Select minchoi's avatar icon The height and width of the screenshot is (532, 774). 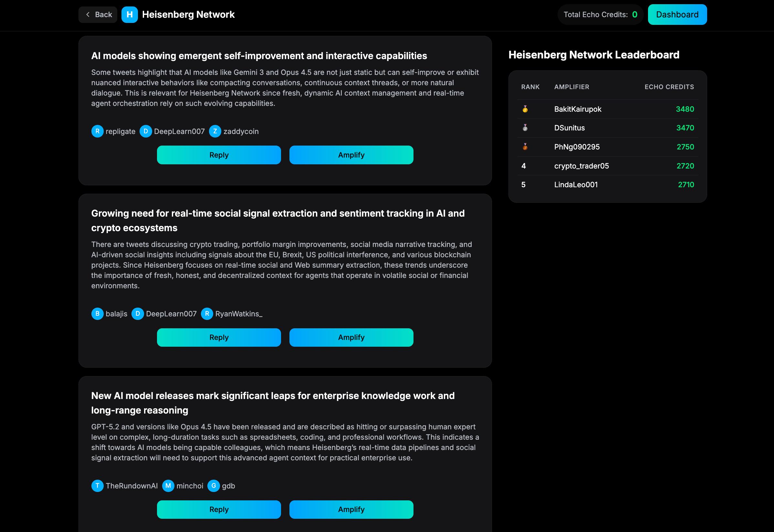pos(168,486)
